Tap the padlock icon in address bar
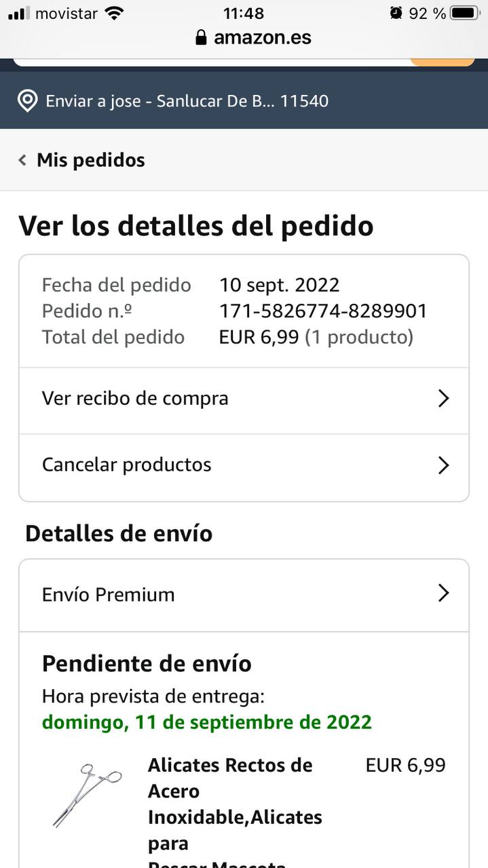The height and width of the screenshot is (868, 488). [201, 38]
